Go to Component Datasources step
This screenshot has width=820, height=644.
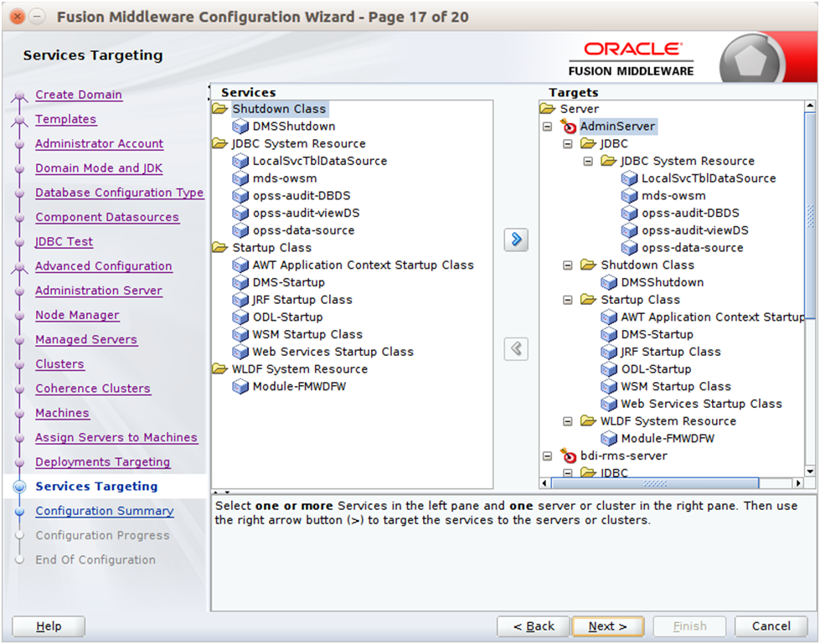pos(107,217)
